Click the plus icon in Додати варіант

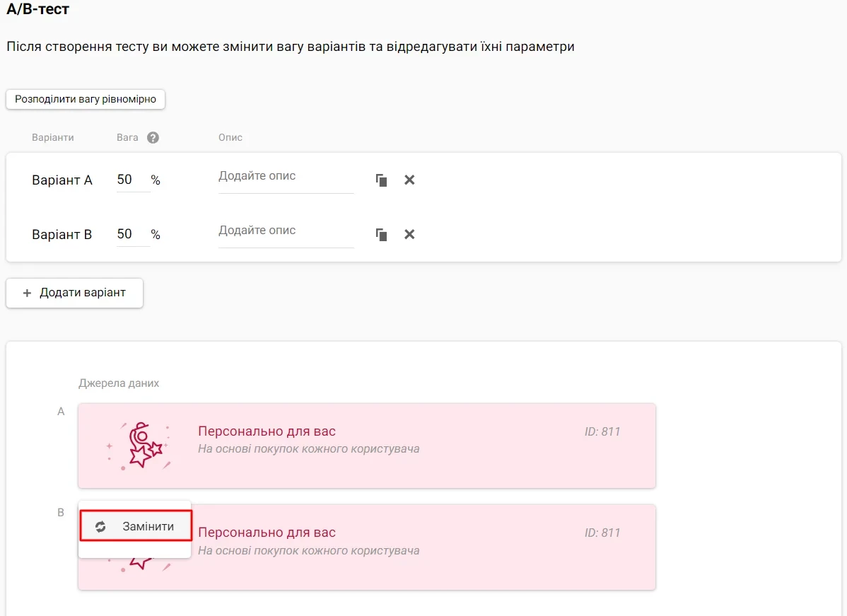click(27, 293)
